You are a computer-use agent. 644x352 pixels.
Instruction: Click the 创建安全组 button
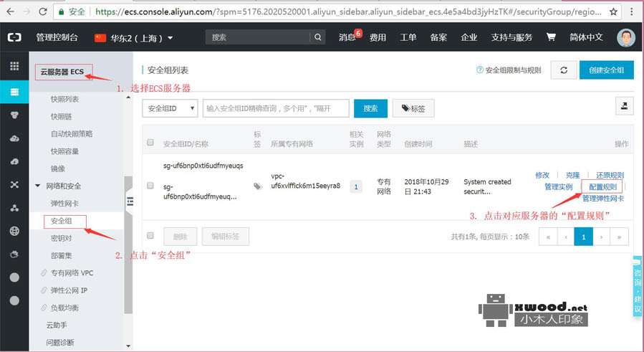(x=606, y=70)
